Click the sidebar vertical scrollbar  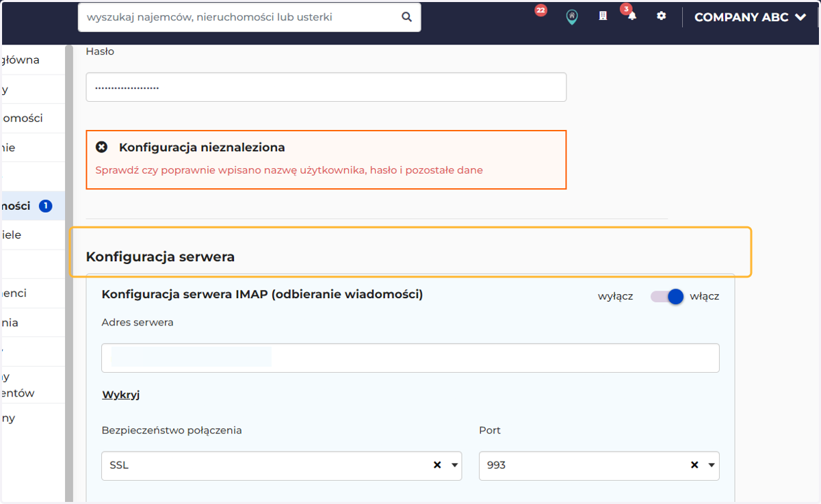(68, 274)
